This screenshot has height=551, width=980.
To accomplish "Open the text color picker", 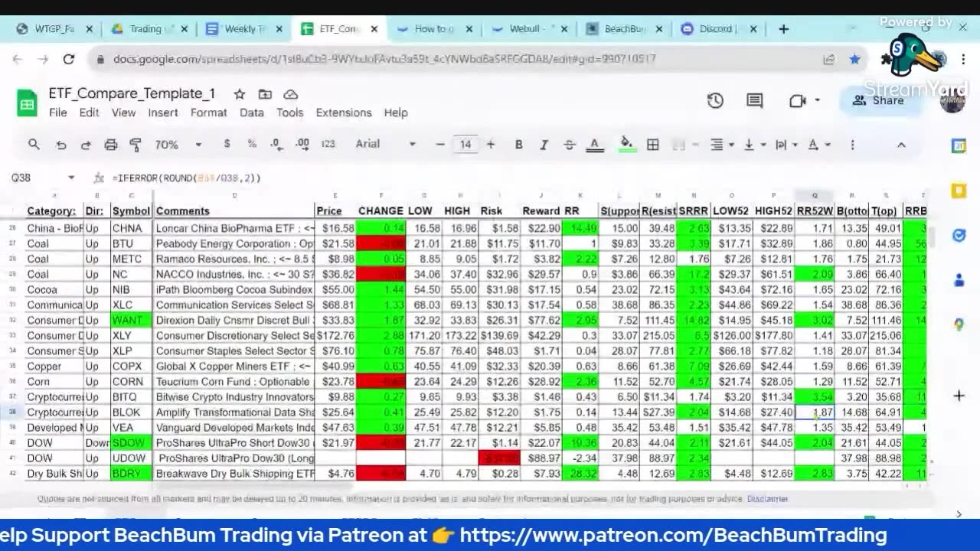I will [x=594, y=144].
